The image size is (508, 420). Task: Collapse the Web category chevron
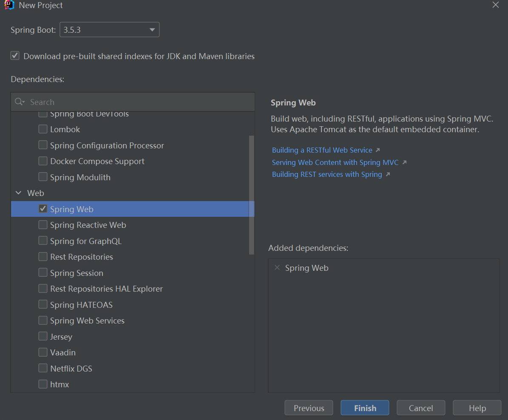point(18,193)
